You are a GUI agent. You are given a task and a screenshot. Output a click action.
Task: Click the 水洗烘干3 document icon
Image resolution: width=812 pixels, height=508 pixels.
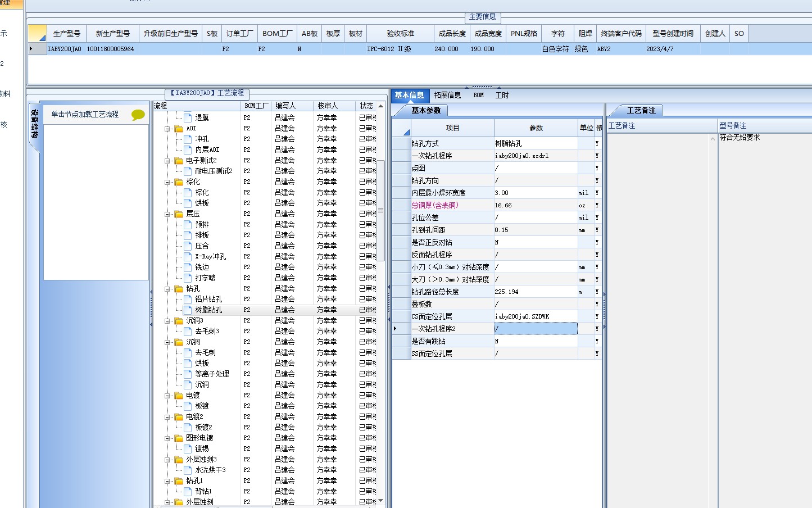tap(188, 470)
